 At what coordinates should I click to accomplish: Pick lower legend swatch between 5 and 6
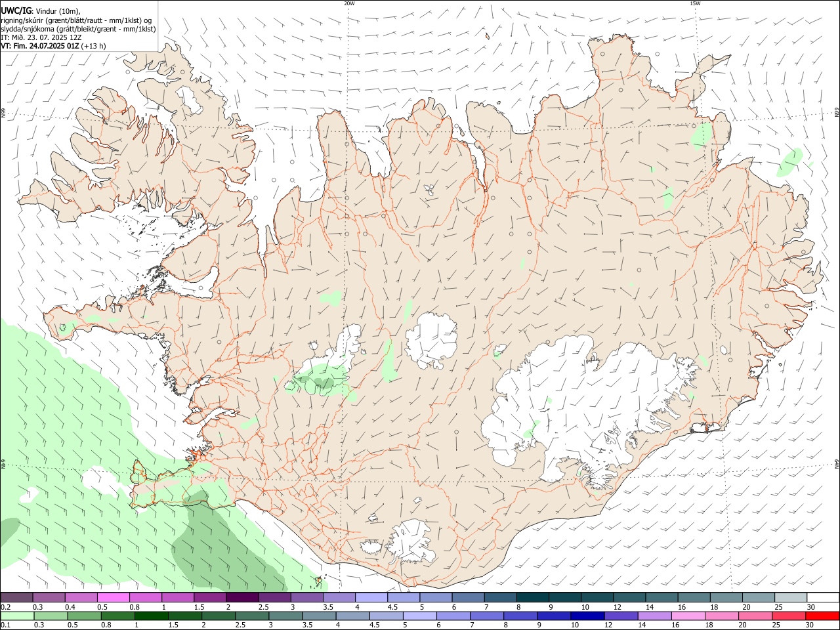coord(419,616)
